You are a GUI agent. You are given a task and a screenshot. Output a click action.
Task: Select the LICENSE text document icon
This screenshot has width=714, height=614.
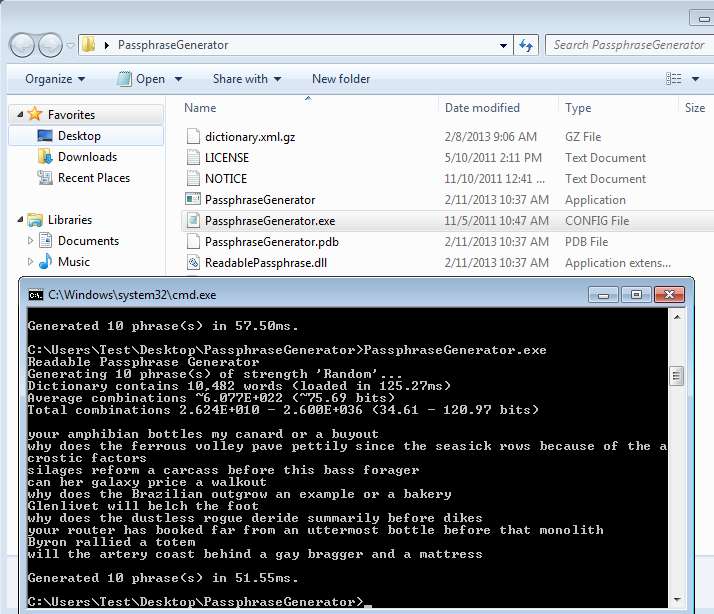click(x=194, y=158)
